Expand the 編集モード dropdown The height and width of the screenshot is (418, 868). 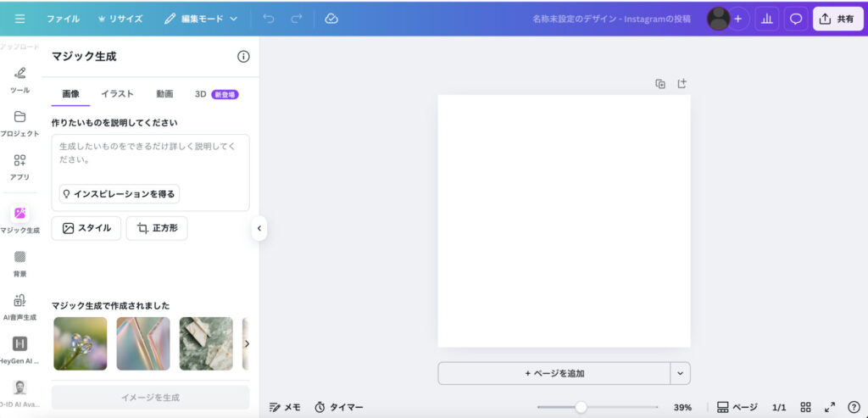coord(201,19)
